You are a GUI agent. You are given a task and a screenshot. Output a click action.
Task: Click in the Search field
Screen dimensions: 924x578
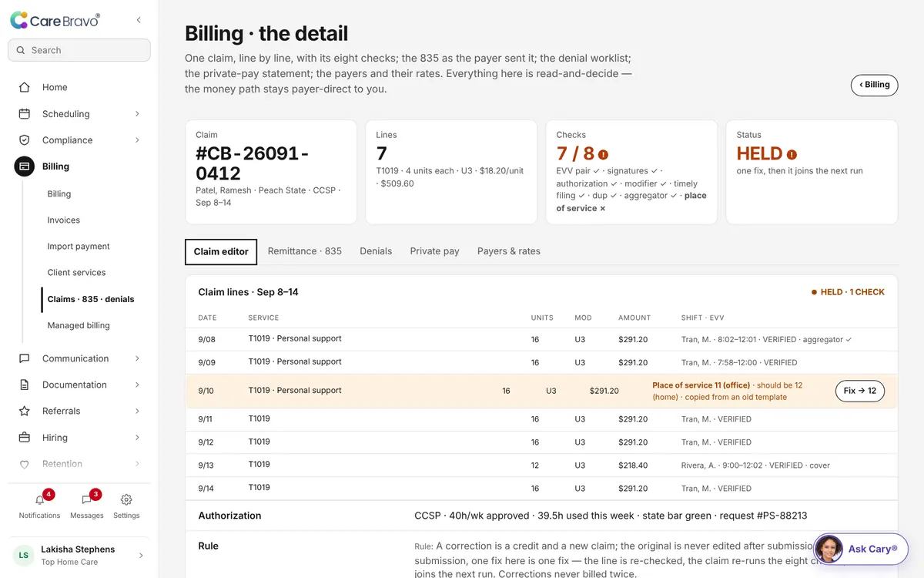pyautogui.click(x=79, y=50)
